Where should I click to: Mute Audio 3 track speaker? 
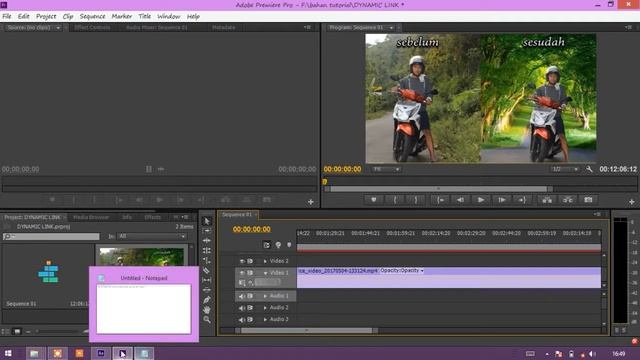tap(242, 320)
